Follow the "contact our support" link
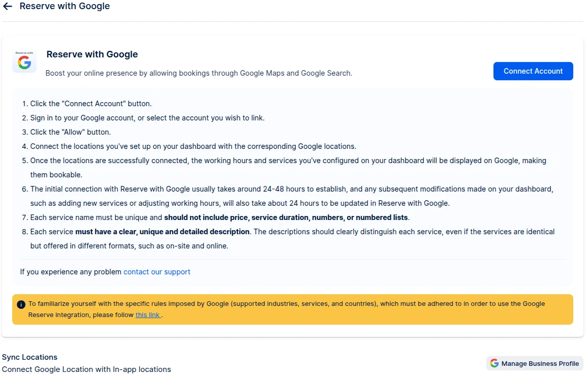This screenshot has height=376, width=588. pyautogui.click(x=157, y=272)
